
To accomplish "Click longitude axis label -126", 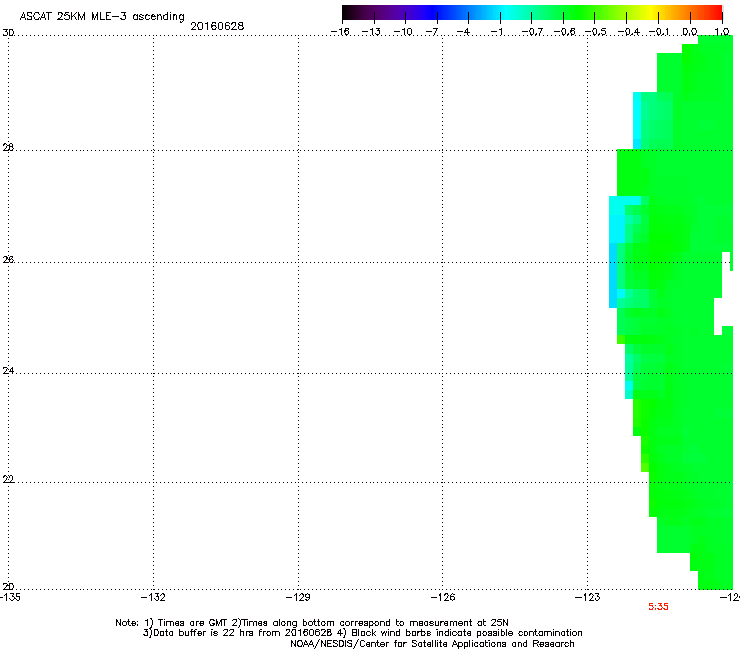I will (x=443, y=597).
